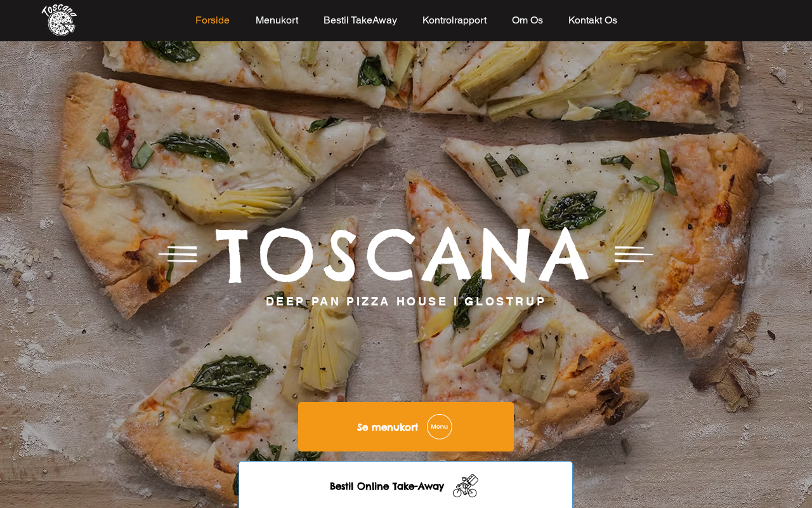Open the Kontrolrapport nav link
Screen dimensions: 812x508
pos(454,20)
